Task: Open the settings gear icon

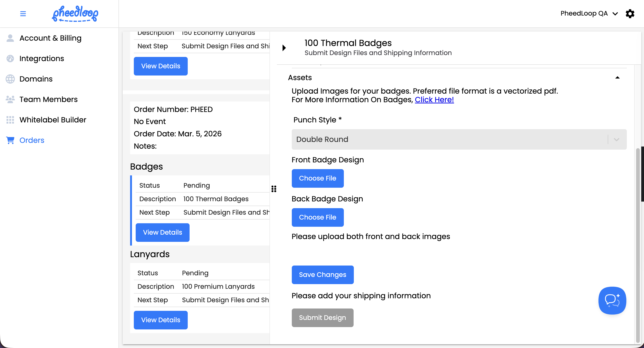Action: click(630, 14)
